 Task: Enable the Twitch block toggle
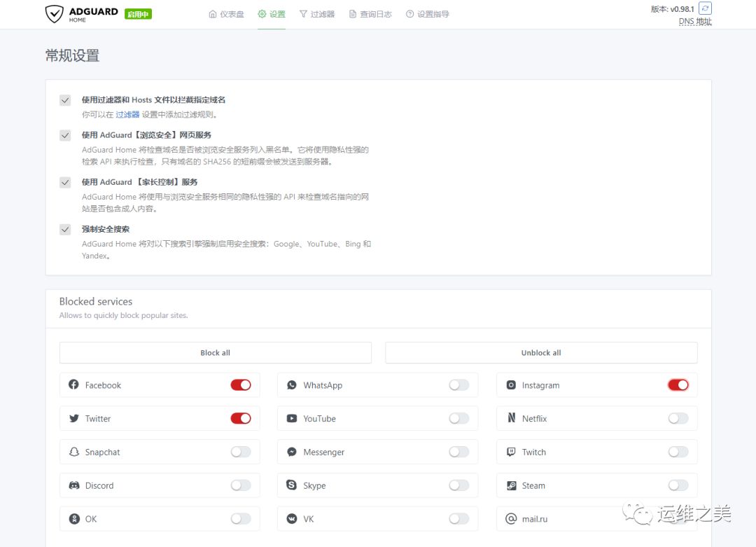[x=678, y=452]
